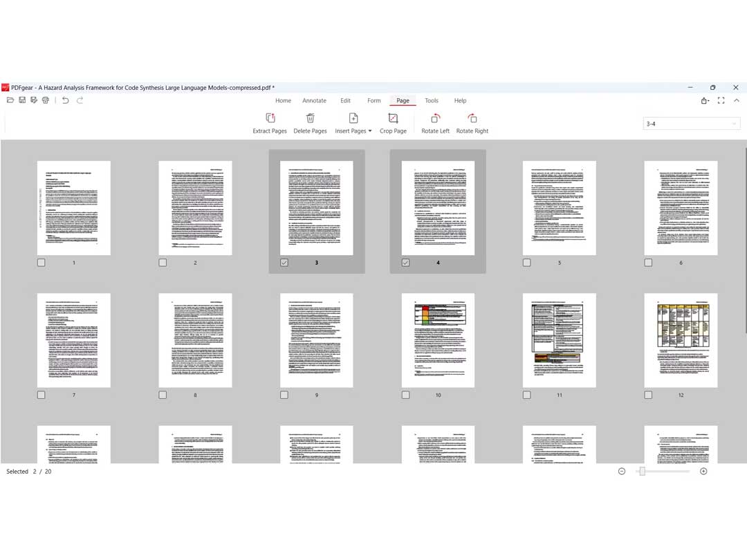This screenshot has height=560, width=747.
Task: Click the vertical scrollbar on the right
Action: (745, 241)
